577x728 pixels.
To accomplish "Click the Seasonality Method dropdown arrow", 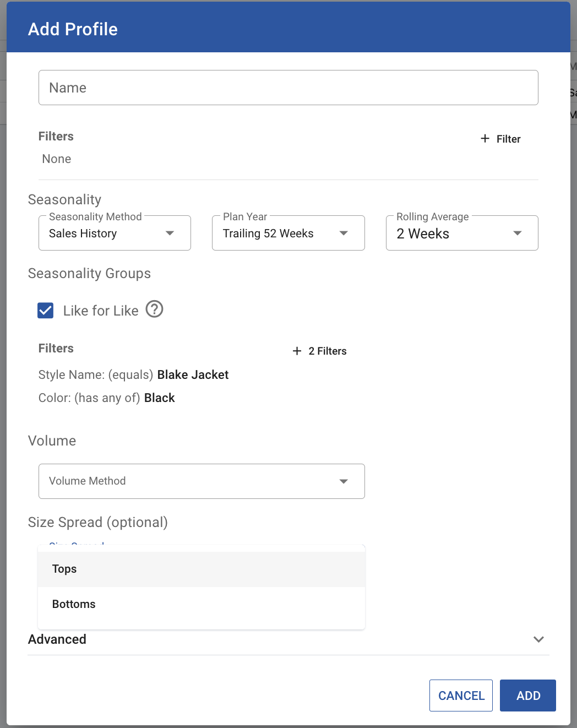I will coord(170,233).
